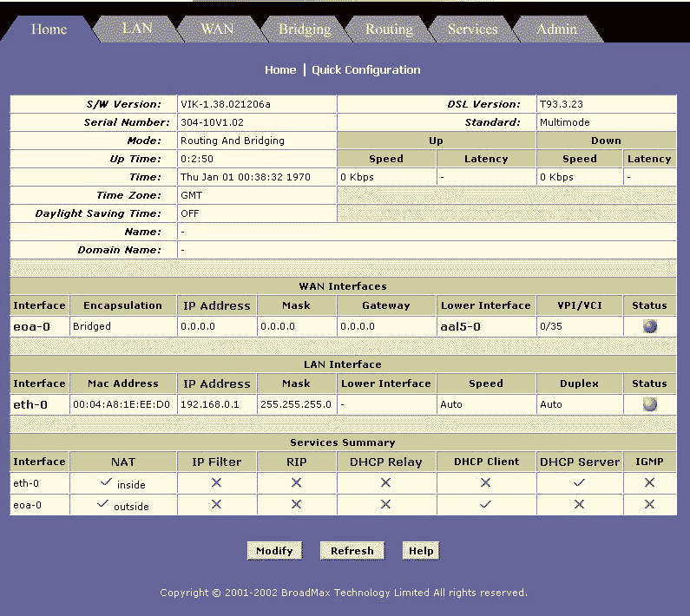Viewport: 690px width, 616px height.
Task: Click the eth-0 LAN interface link
Action: pyautogui.click(x=30, y=404)
